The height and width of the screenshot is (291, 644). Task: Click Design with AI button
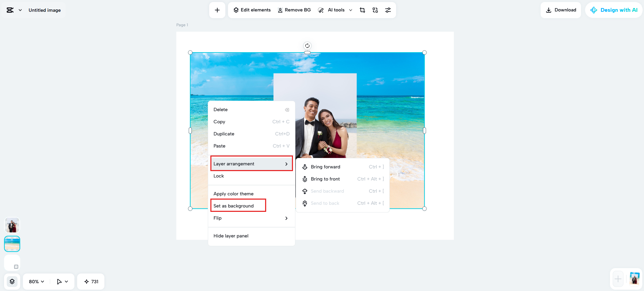pos(614,10)
